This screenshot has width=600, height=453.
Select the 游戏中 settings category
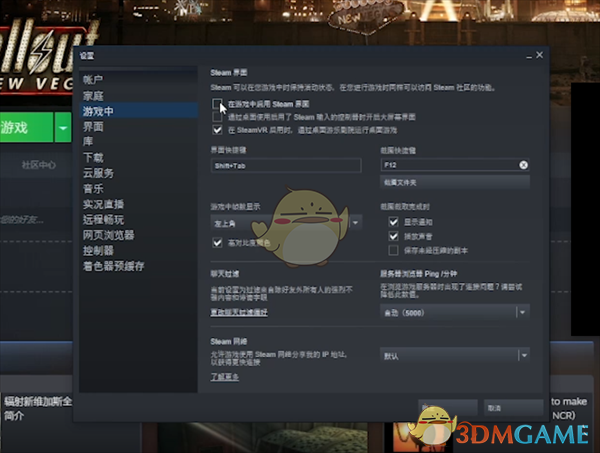pos(139,111)
